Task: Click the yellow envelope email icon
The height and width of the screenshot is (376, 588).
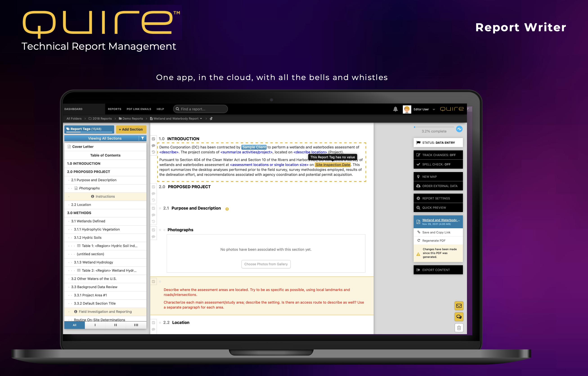Action: [459, 306]
